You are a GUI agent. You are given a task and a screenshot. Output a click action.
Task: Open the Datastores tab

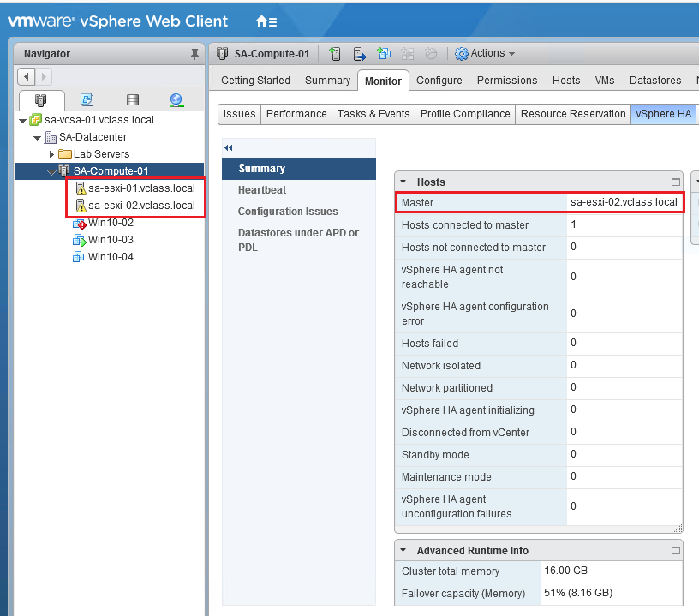pos(655,81)
